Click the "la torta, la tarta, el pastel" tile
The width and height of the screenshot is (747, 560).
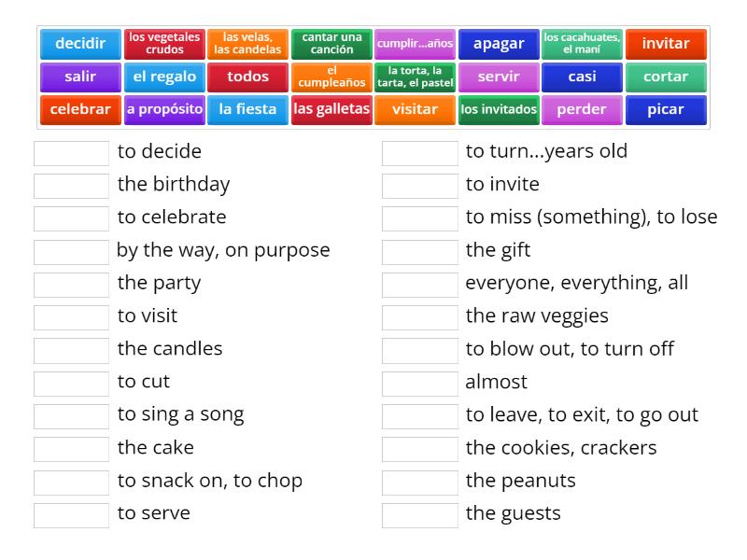[x=416, y=77]
